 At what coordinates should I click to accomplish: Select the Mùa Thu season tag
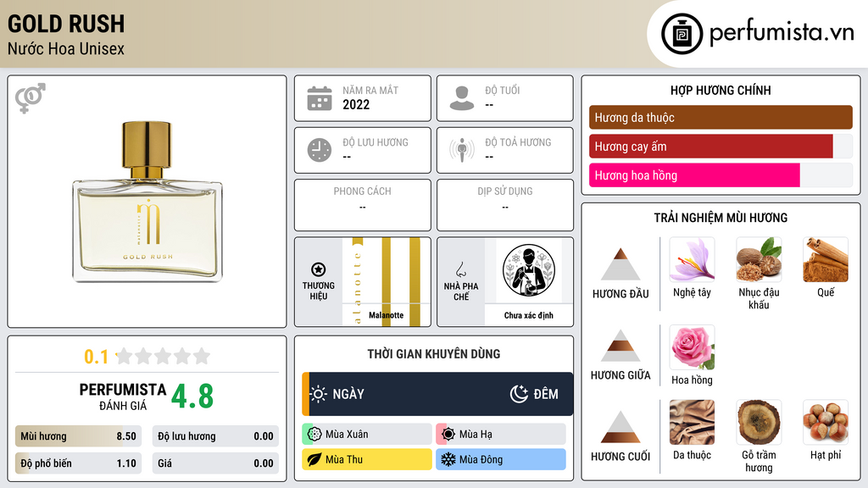pos(366,459)
